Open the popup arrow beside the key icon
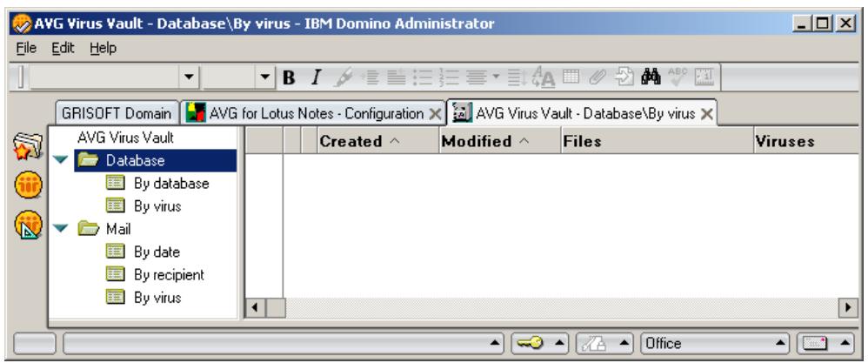868x363 pixels. (558, 344)
